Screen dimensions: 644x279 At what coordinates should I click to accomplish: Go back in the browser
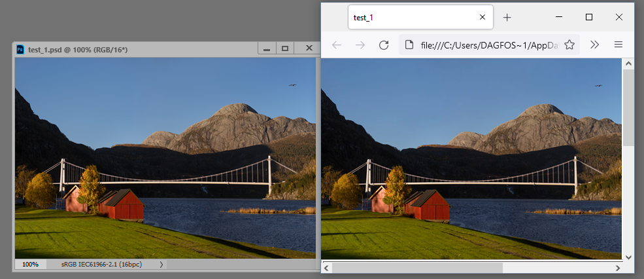tap(336, 45)
